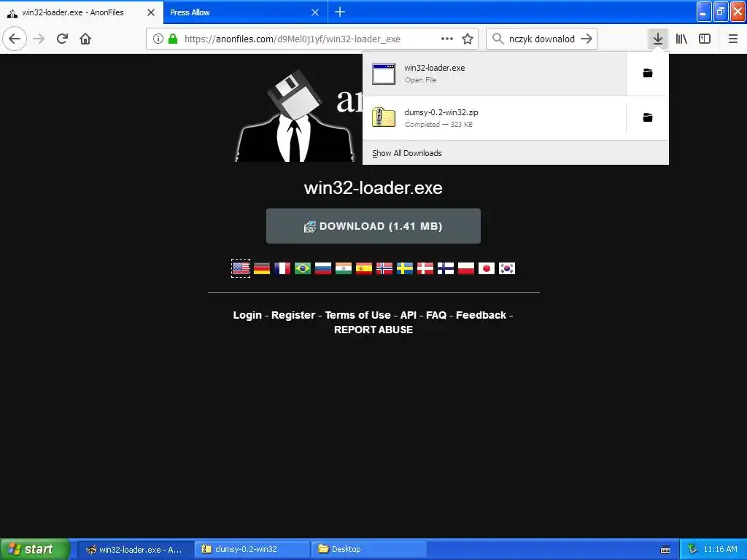Open the Library bookmarks/history button

681,39
